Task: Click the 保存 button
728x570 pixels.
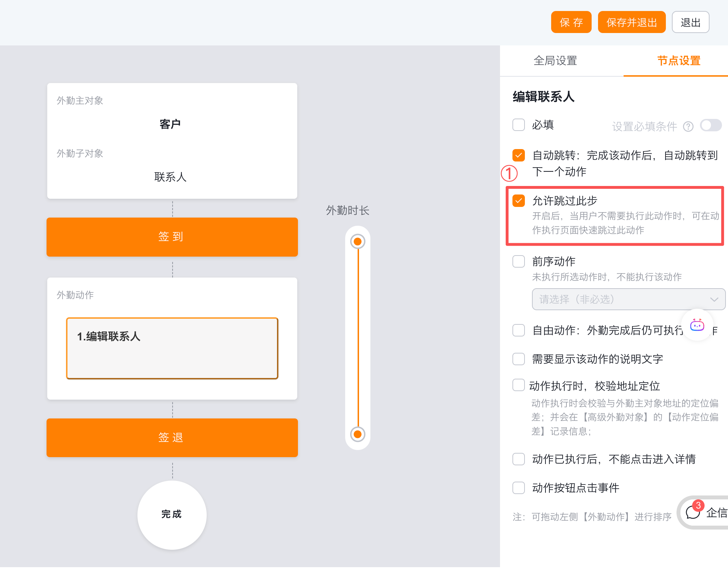Action: point(571,22)
